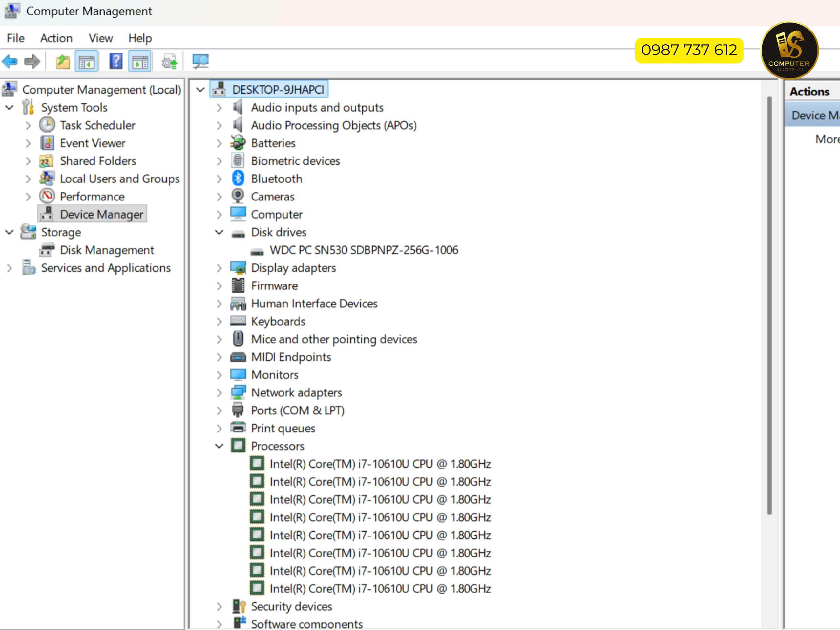Viewport: 840px width, 630px height.
Task: Open the Action menu
Action: (56, 38)
